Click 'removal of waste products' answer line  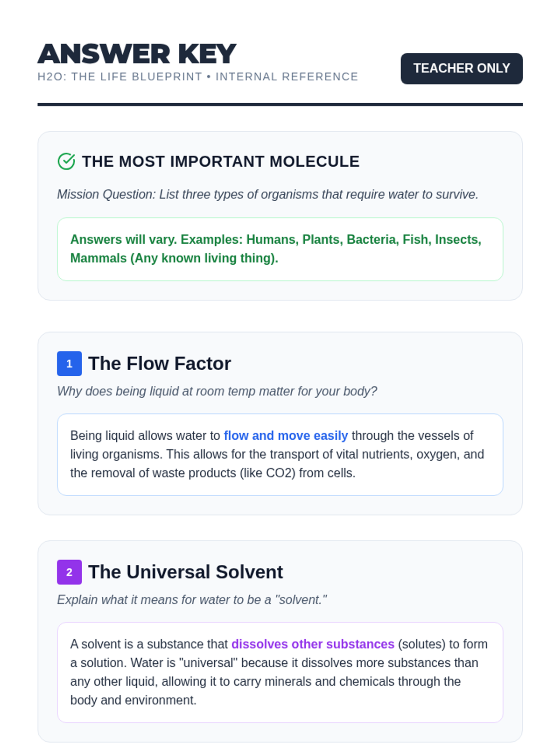click(x=212, y=473)
